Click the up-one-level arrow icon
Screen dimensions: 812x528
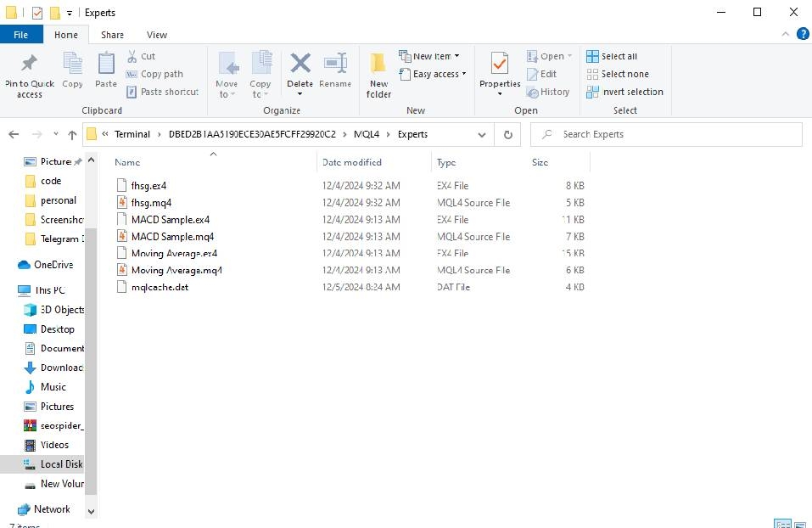[x=72, y=135]
